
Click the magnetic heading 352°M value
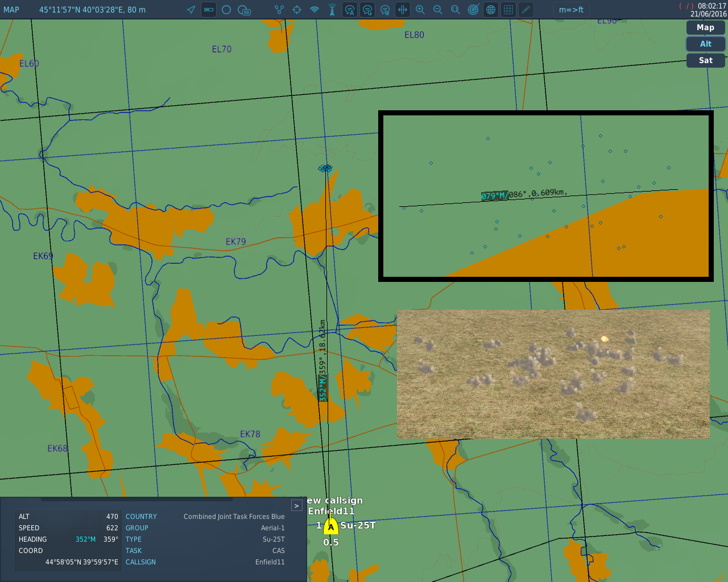[x=85, y=539]
